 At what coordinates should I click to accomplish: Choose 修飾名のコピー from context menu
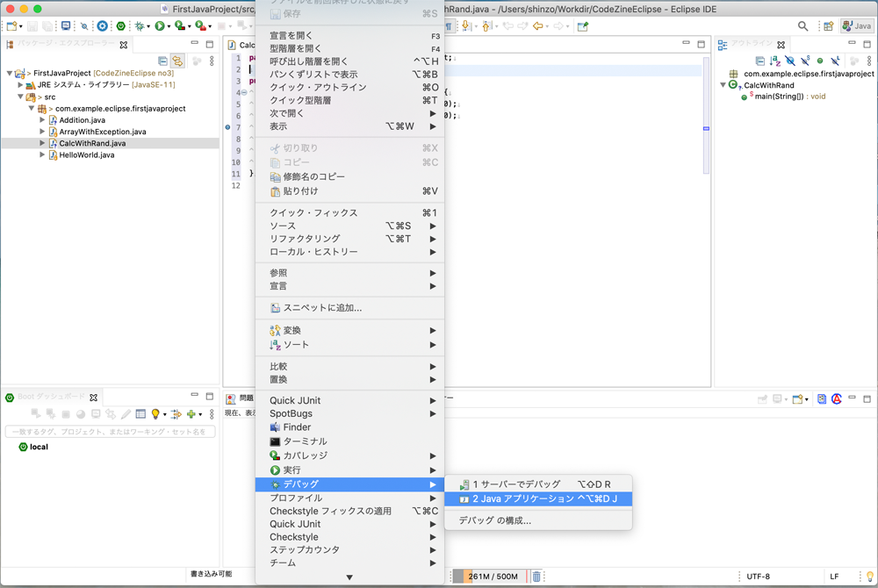(x=349, y=176)
